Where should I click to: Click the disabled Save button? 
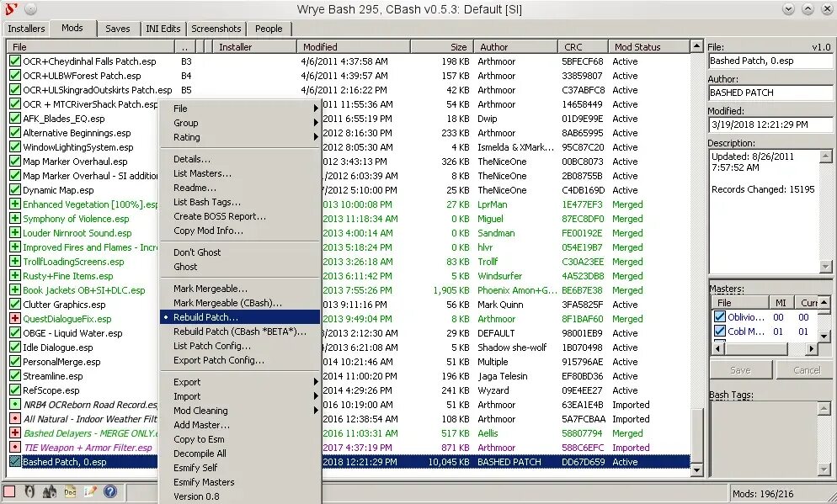tap(740, 370)
